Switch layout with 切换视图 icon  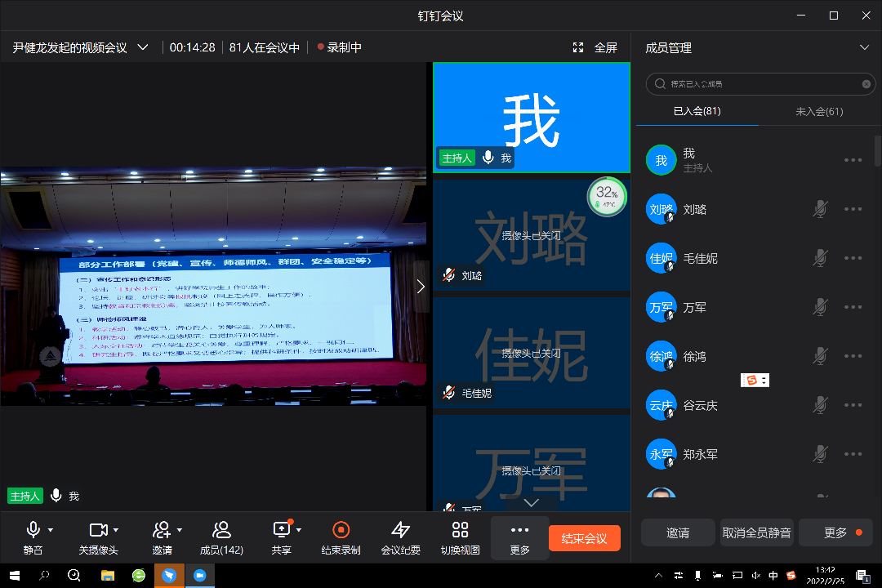[x=460, y=530]
